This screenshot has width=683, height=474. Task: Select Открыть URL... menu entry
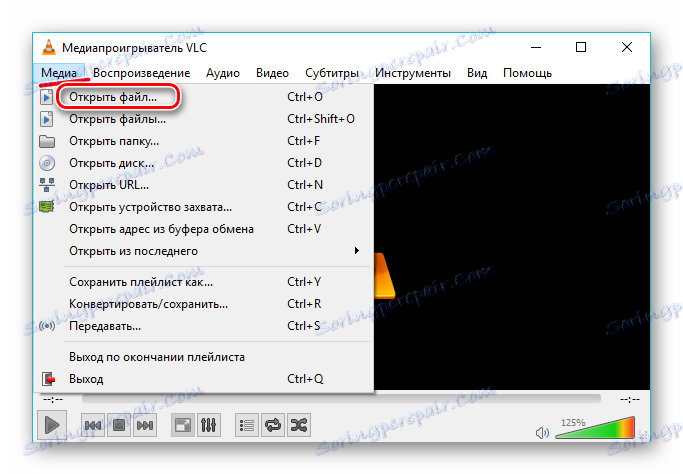click(204, 185)
